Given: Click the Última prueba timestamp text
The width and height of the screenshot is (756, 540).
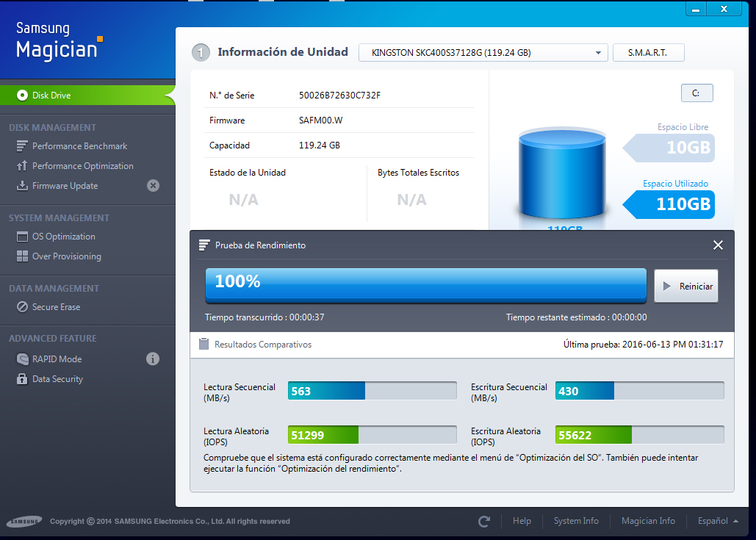Looking at the screenshot, I should (x=643, y=345).
